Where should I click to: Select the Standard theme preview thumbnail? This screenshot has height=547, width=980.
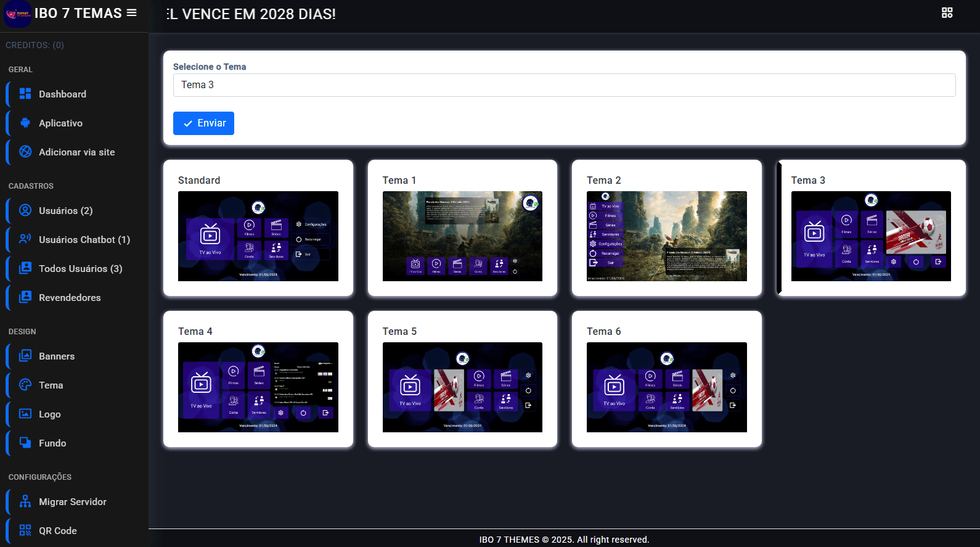258,236
